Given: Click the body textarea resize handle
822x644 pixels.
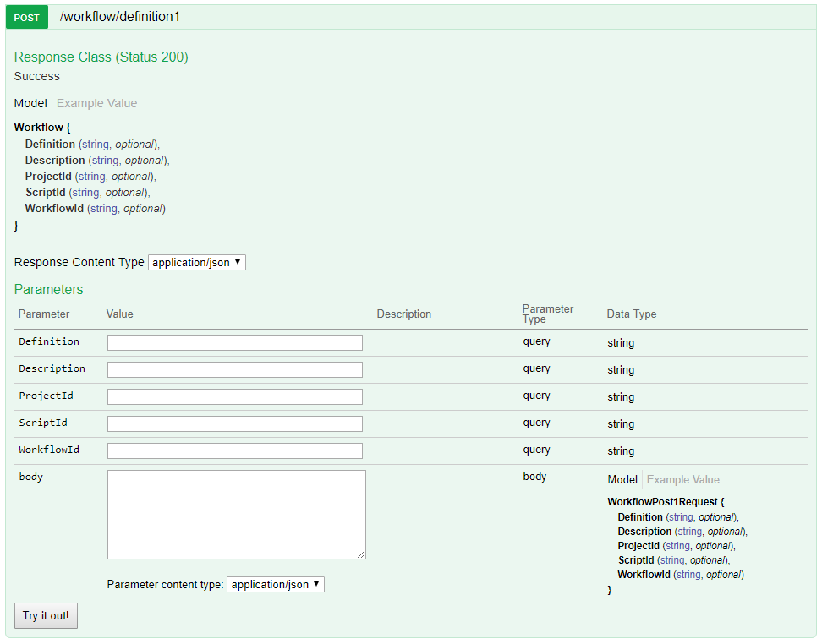Looking at the screenshot, I should pyautogui.click(x=361, y=554).
